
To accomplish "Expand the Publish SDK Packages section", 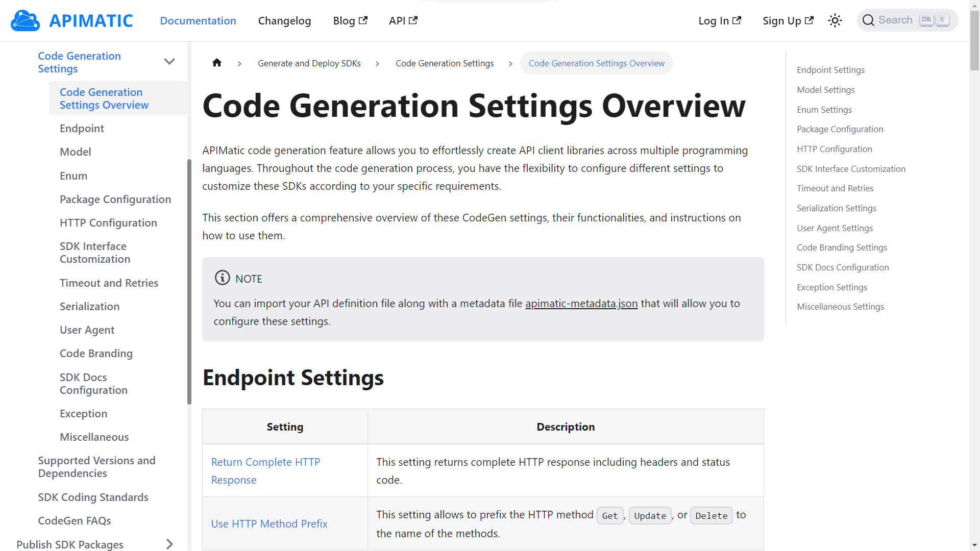I will pos(170,544).
